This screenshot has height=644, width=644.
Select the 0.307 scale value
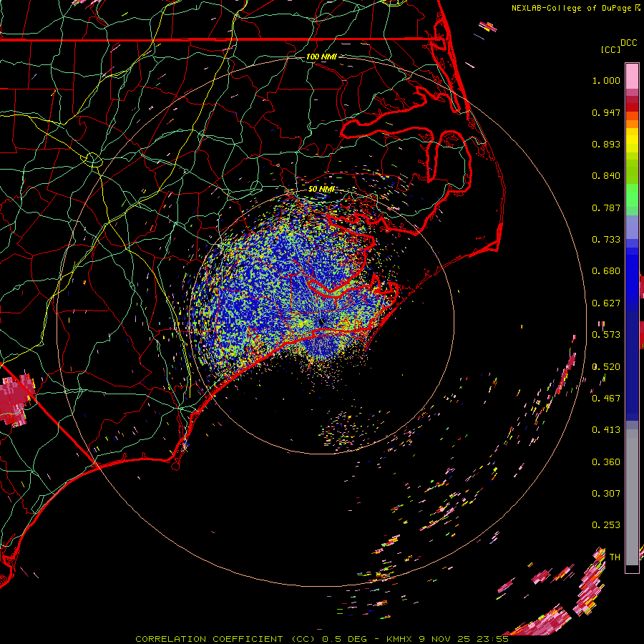[606, 494]
